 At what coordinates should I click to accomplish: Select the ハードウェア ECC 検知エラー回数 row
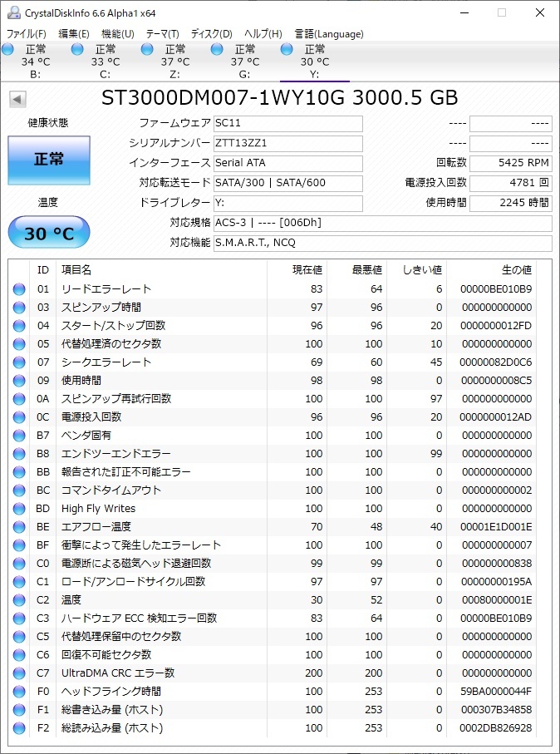point(273,618)
